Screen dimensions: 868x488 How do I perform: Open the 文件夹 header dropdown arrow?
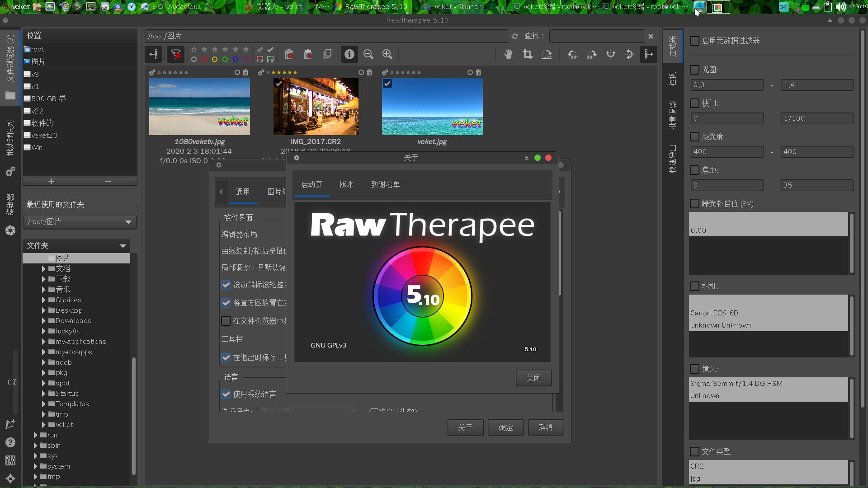point(123,246)
